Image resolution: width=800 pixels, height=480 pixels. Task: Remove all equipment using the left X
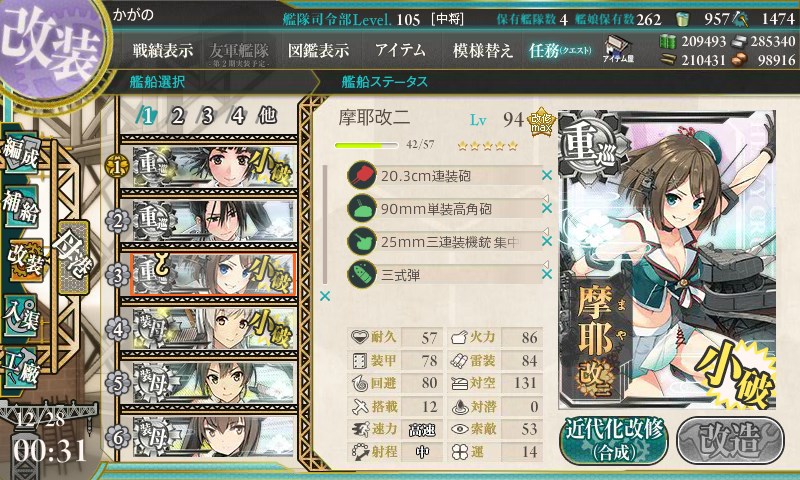[x=325, y=296]
